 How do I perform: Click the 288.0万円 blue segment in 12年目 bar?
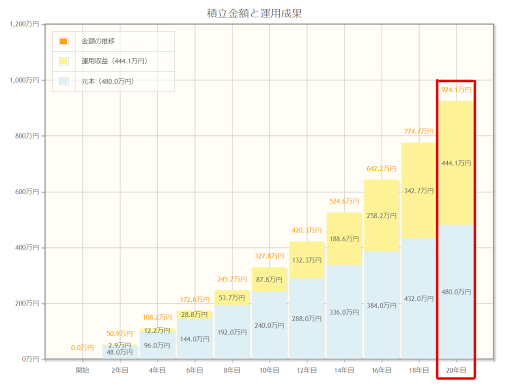coord(307,319)
